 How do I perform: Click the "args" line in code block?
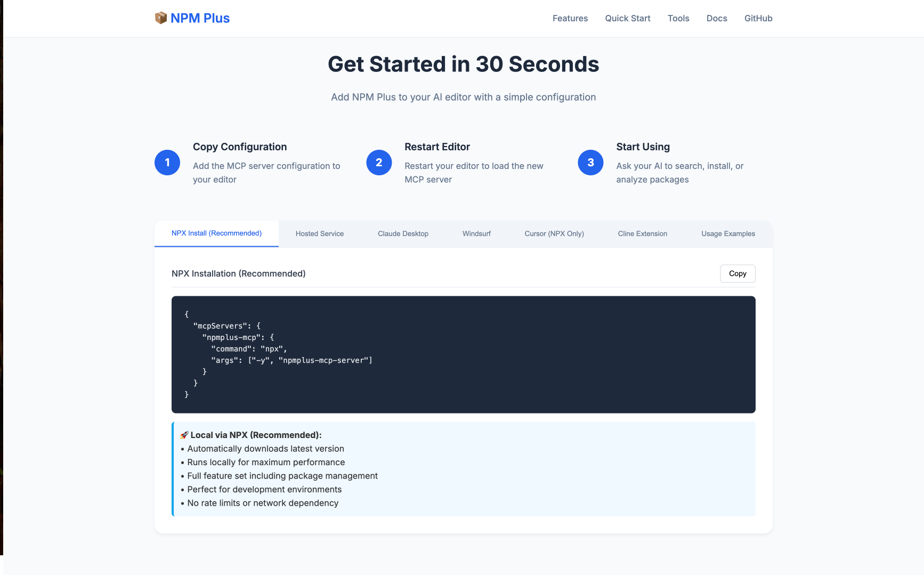(x=291, y=360)
